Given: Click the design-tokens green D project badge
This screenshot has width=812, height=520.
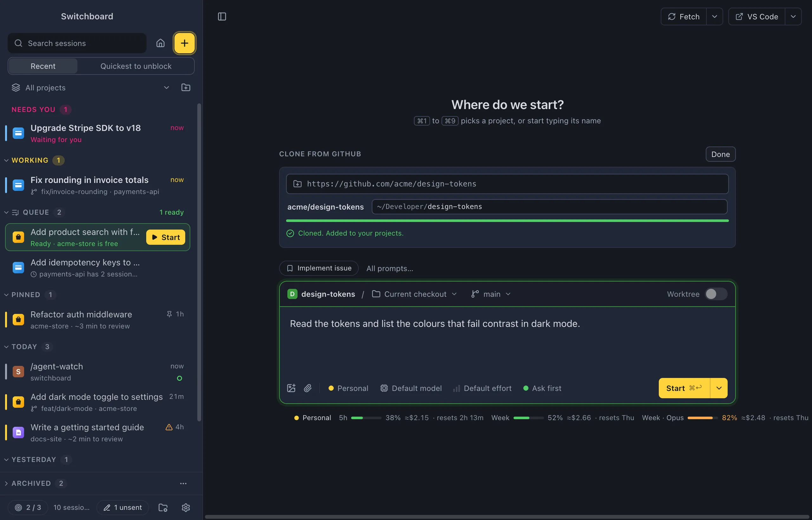Looking at the screenshot, I should pyautogui.click(x=292, y=294).
